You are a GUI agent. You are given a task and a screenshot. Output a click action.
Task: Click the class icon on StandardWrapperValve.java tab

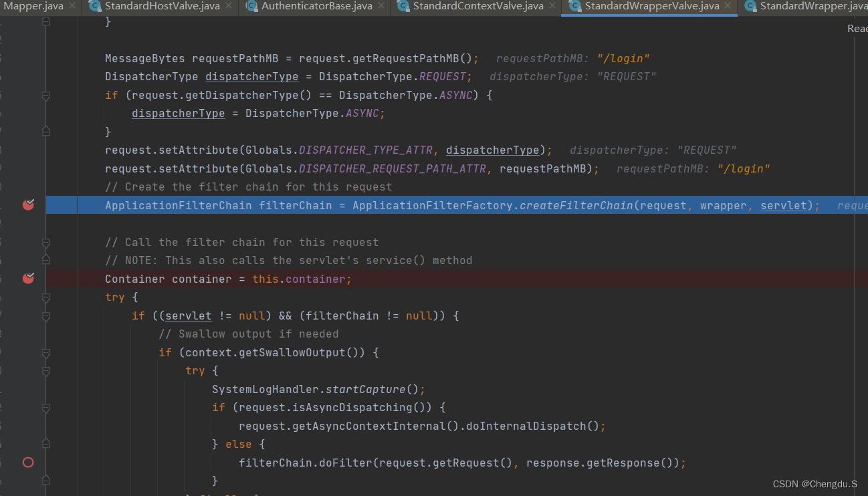tap(575, 7)
